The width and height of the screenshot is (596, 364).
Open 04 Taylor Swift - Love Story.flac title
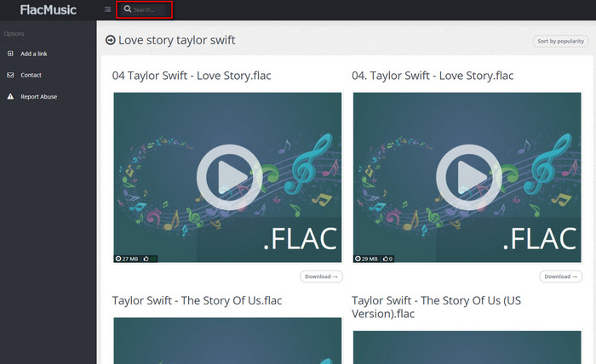192,76
